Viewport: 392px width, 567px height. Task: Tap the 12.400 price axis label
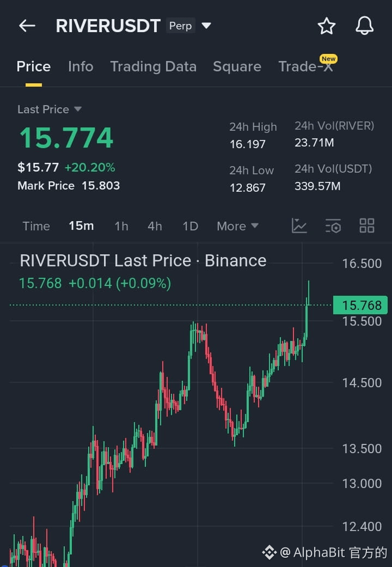point(362,527)
